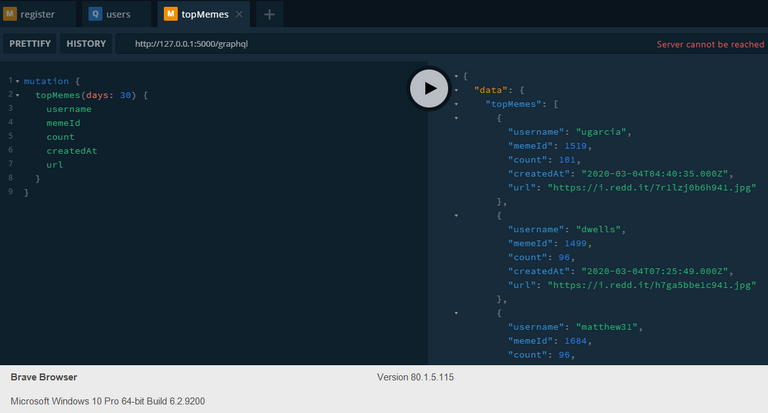Switch to the register tab
Viewport: 768px width, 413px height.
[38, 14]
